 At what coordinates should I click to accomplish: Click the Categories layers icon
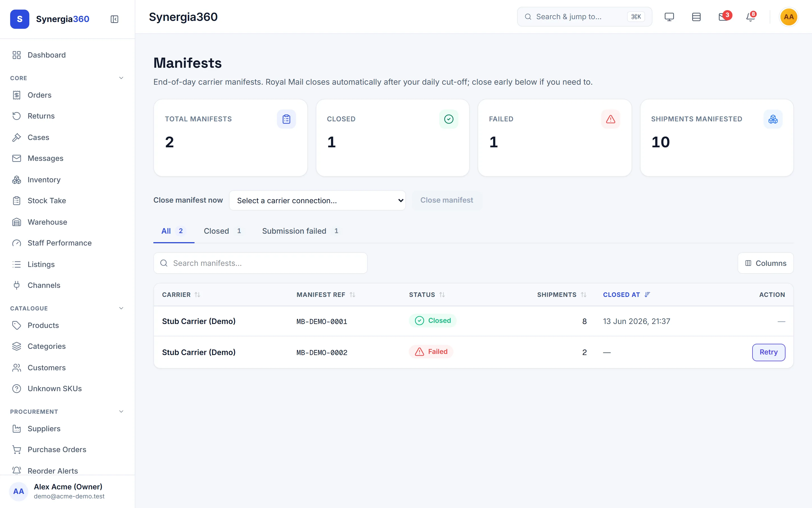(16, 346)
